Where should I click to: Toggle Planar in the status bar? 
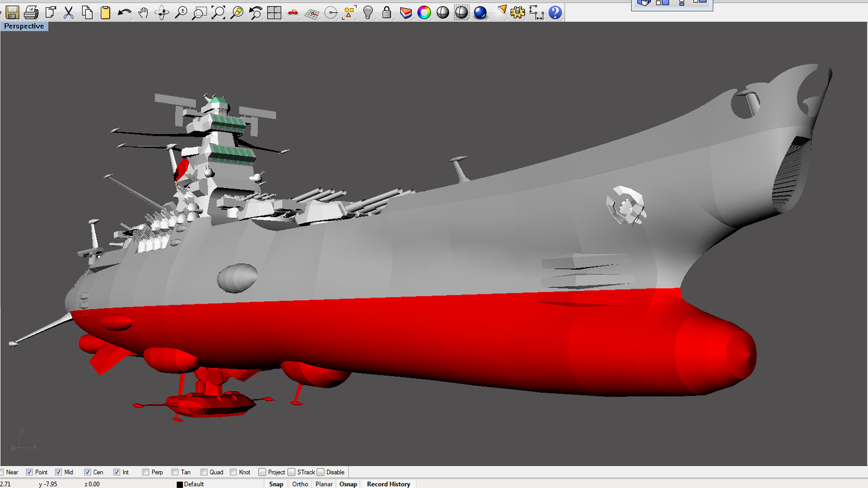(x=324, y=484)
